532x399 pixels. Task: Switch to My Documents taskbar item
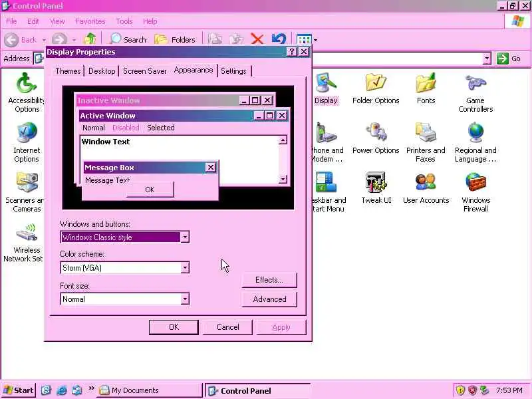coord(149,390)
